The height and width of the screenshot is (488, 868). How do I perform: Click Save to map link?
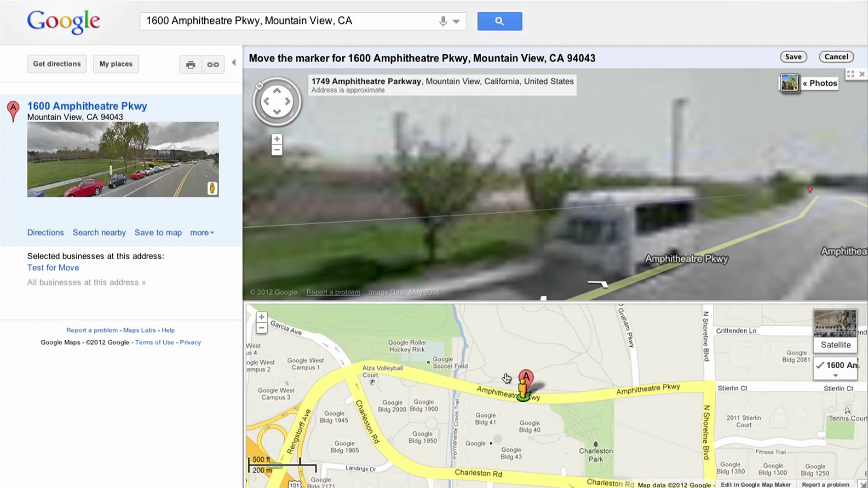pyautogui.click(x=158, y=233)
